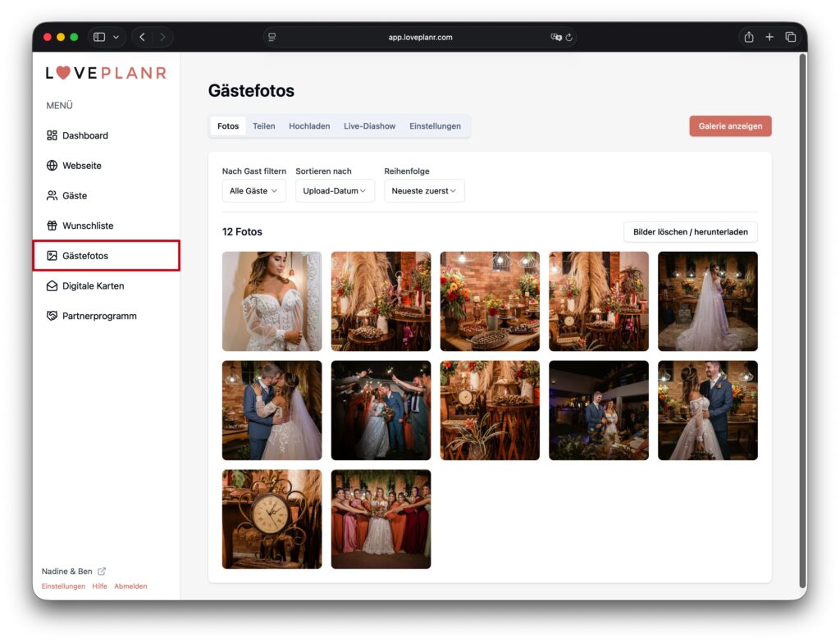Open the clock photo thumbnail
This screenshot has height=643, width=840.
(x=272, y=519)
